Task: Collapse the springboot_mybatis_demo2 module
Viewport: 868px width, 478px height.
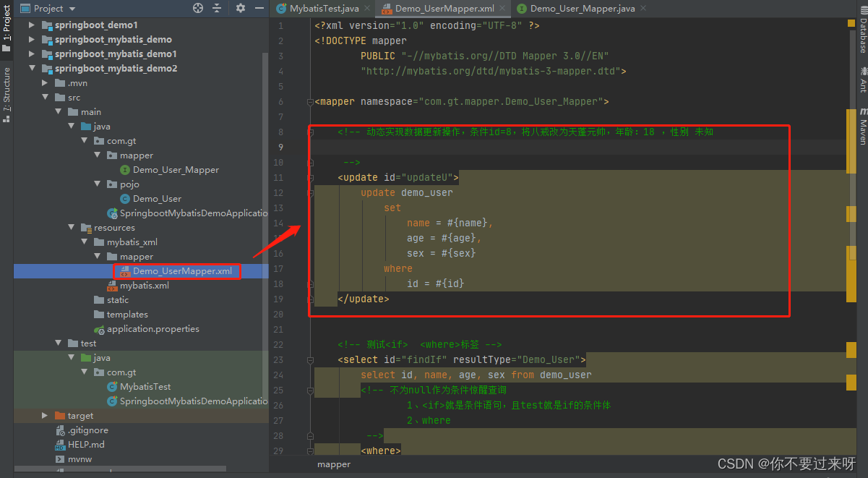Action: (32, 69)
